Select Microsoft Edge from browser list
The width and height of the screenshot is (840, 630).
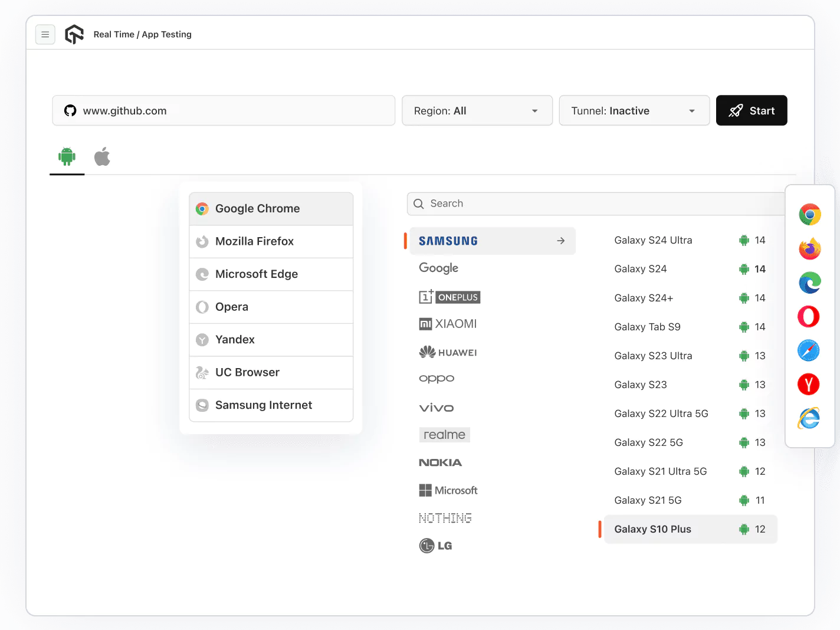[271, 274]
